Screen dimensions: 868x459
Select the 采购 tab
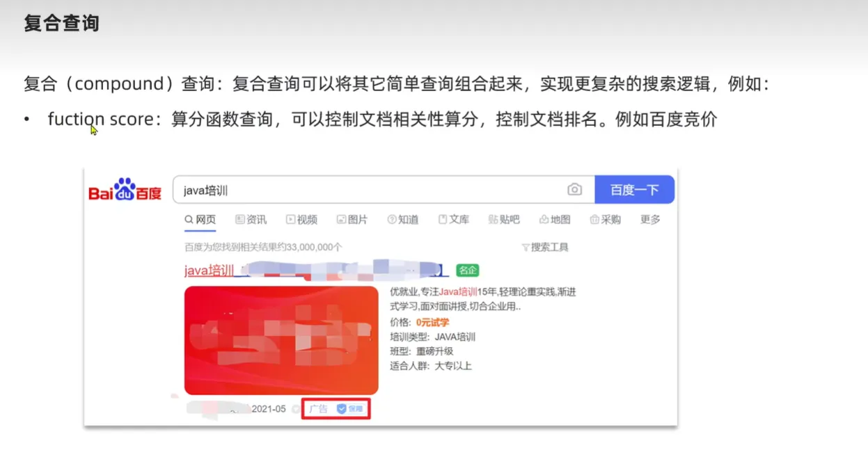[x=605, y=220]
